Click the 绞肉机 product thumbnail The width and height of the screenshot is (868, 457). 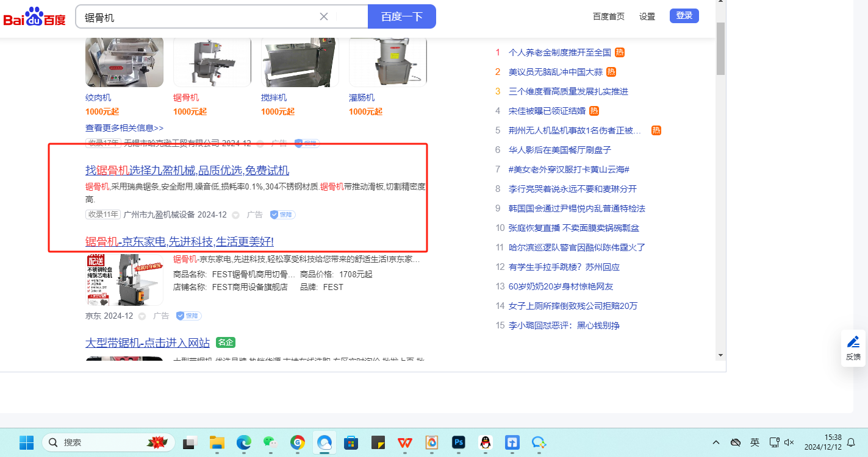[x=124, y=62]
